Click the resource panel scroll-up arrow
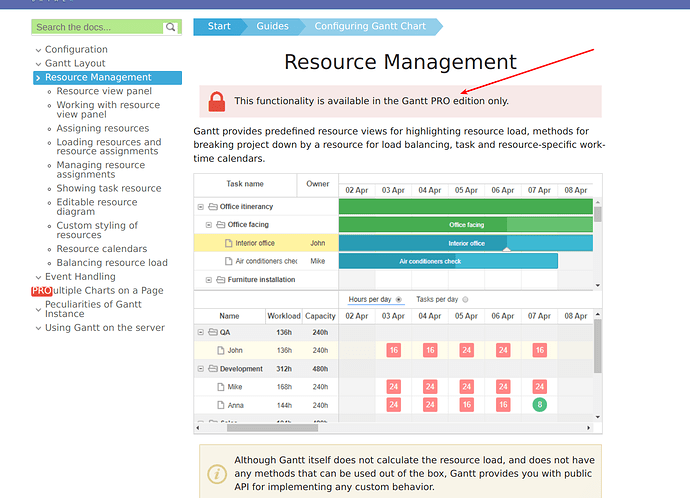The width and height of the screenshot is (690, 498). 598,314
